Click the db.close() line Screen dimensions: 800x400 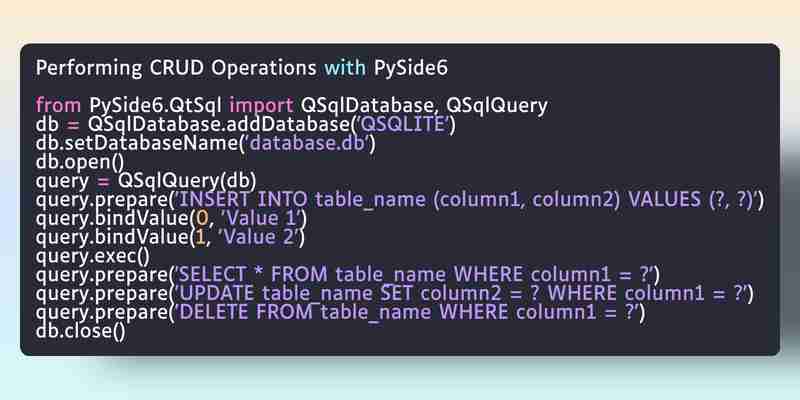point(80,332)
